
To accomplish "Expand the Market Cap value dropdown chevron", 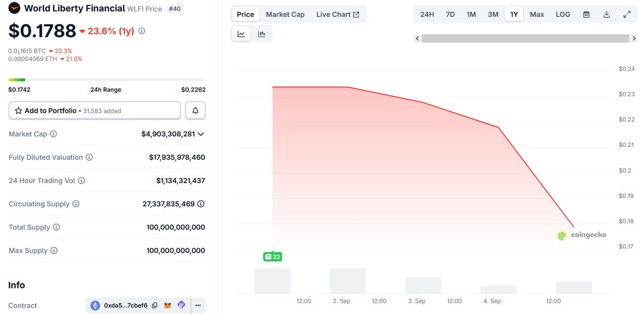I will tap(201, 134).
